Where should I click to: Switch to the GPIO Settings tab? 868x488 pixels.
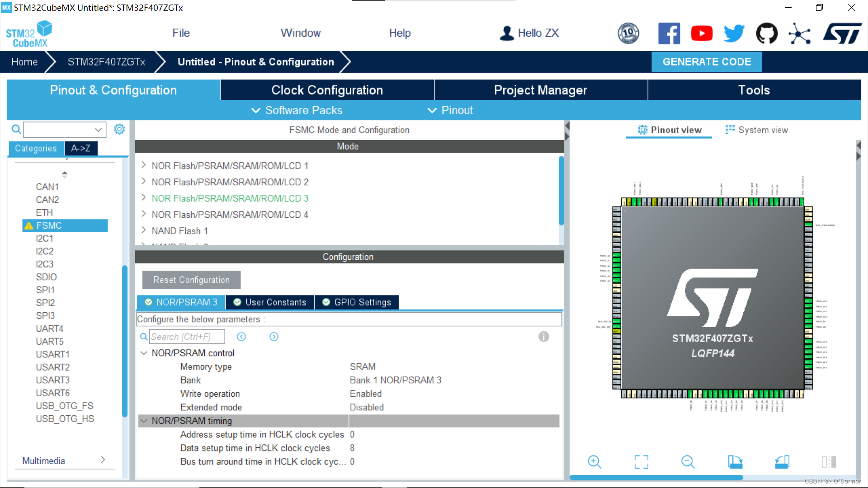356,302
